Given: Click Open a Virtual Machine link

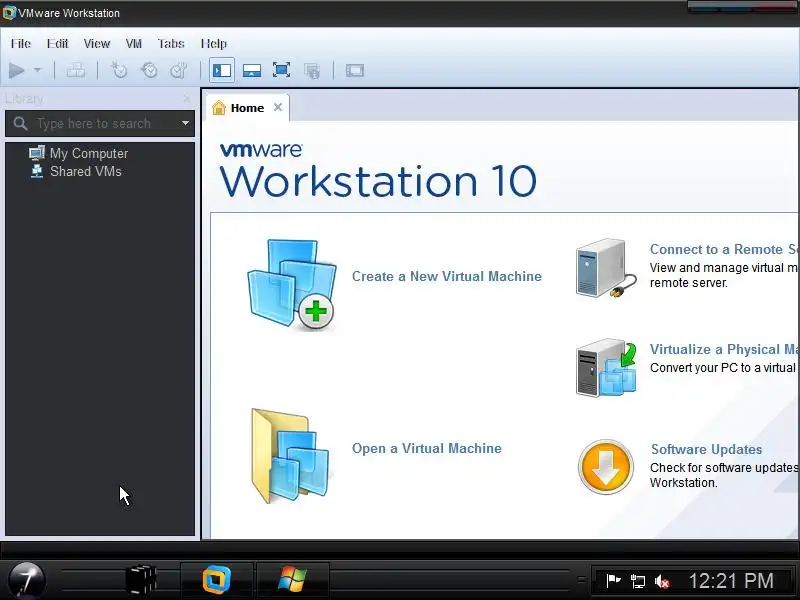Looking at the screenshot, I should [427, 448].
